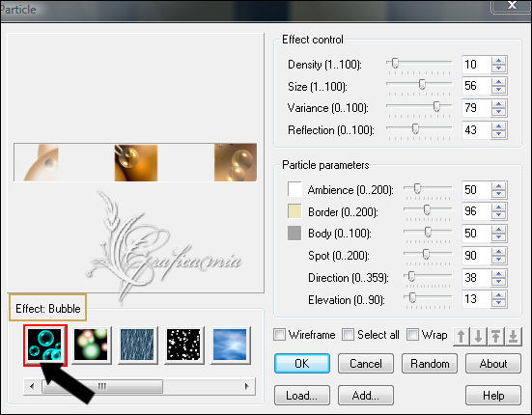The width and height of the screenshot is (532, 415).
Task: Click the move to bottom arrow icon
Action: click(x=513, y=336)
